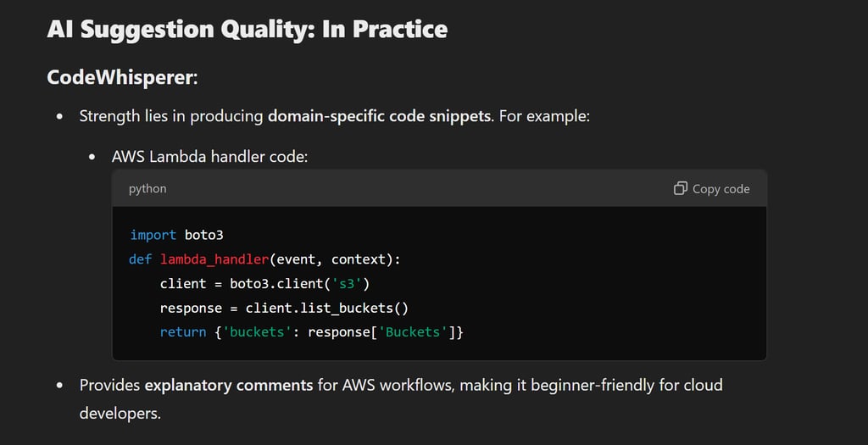868x445 pixels.
Task: Click the "(event, context):" parameters in code
Action: pyautogui.click(x=334, y=259)
